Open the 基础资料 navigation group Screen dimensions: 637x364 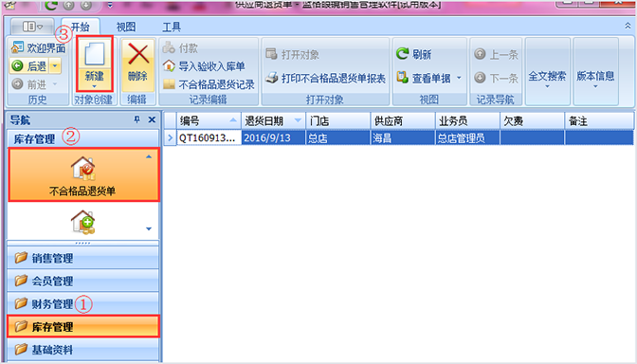82,350
